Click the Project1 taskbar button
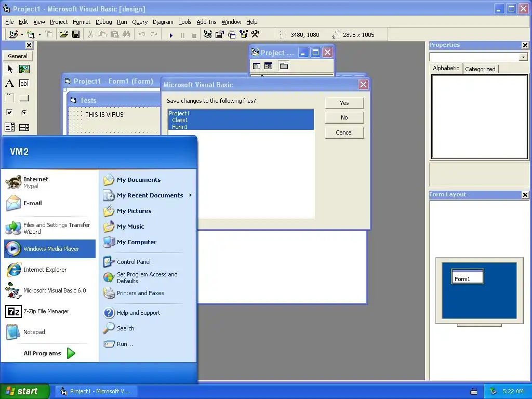The width and height of the screenshot is (532, 399). coord(97,391)
